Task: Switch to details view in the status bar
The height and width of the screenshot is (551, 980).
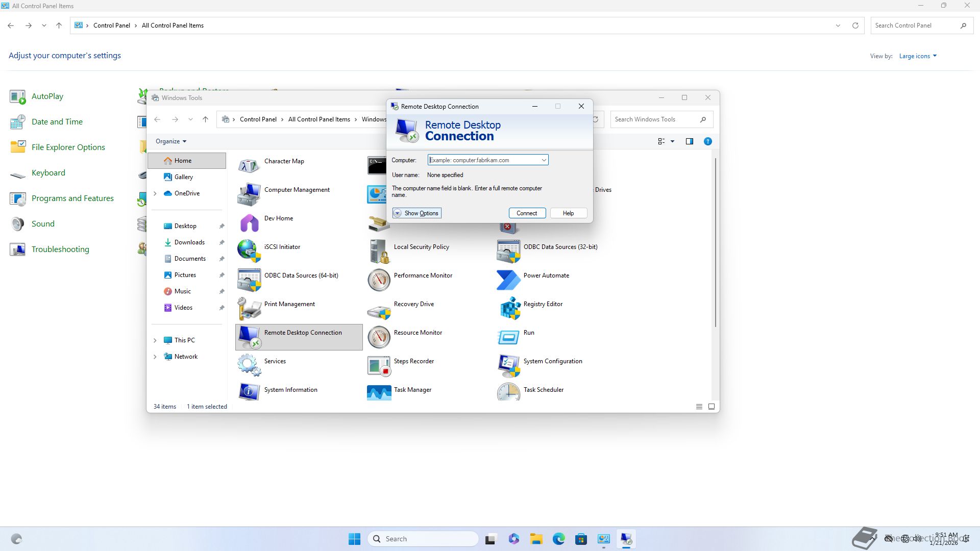Action: pos(699,407)
